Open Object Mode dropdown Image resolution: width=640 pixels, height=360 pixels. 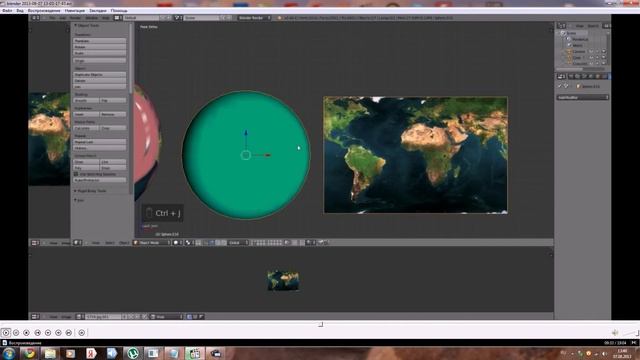(x=151, y=242)
